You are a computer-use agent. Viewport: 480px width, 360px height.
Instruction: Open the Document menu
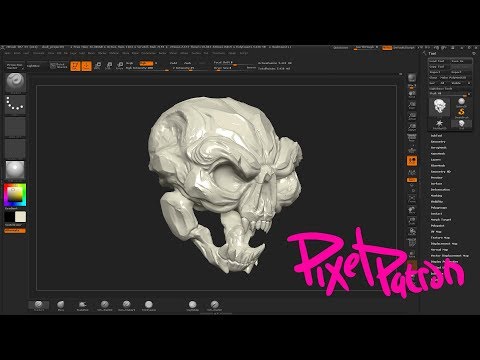(x=39, y=53)
